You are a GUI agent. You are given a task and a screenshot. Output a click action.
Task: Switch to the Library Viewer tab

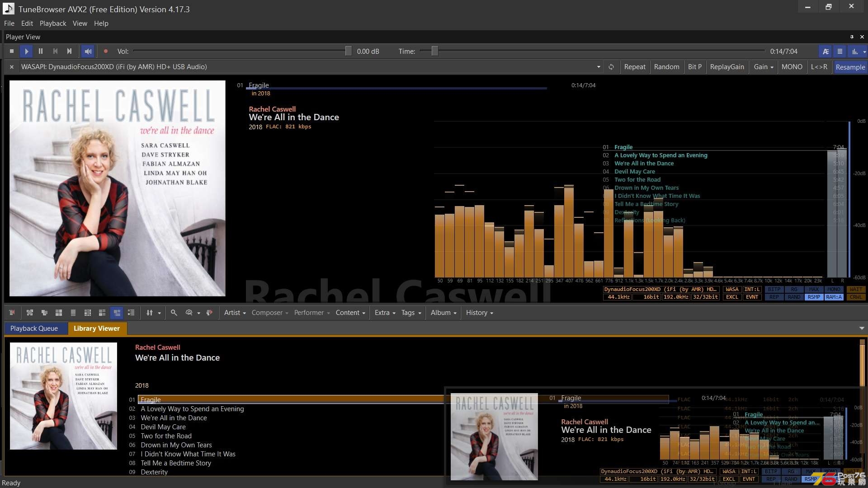pyautogui.click(x=97, y=328)
